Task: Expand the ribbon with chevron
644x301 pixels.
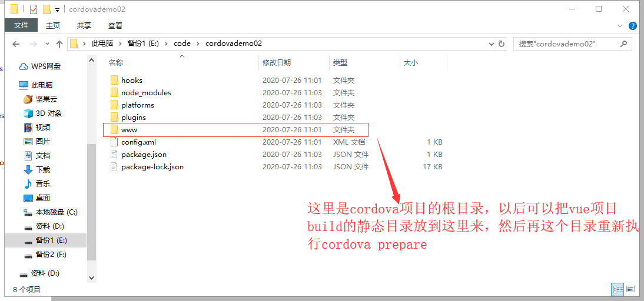Action: [620, 26]
